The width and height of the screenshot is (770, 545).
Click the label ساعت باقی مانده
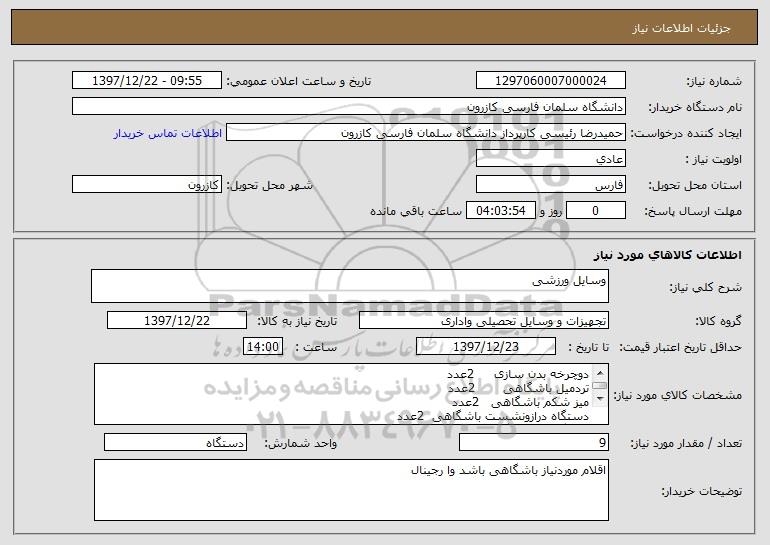[x=416, y=211]
